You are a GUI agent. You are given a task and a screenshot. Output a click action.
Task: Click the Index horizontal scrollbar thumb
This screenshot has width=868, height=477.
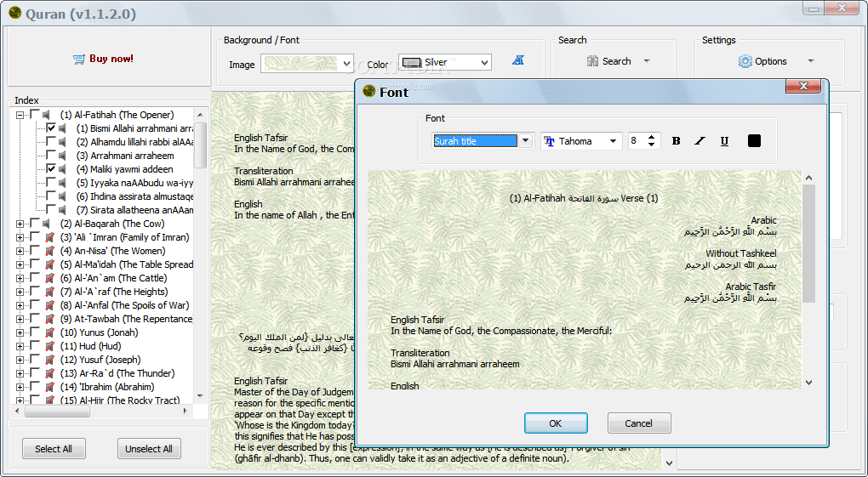[x=57, y=412]
